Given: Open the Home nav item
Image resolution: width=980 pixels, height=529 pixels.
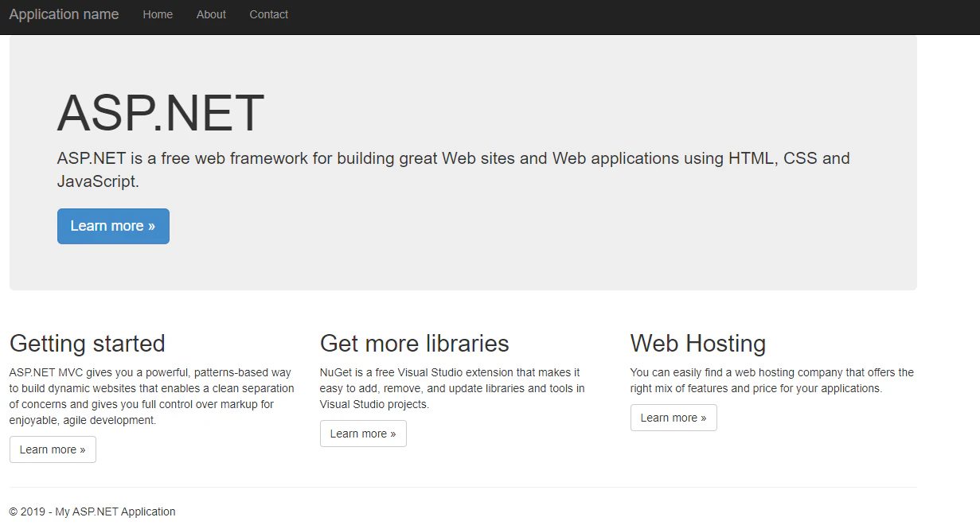Looking at the screenshot, I should [x=158, y=14].
